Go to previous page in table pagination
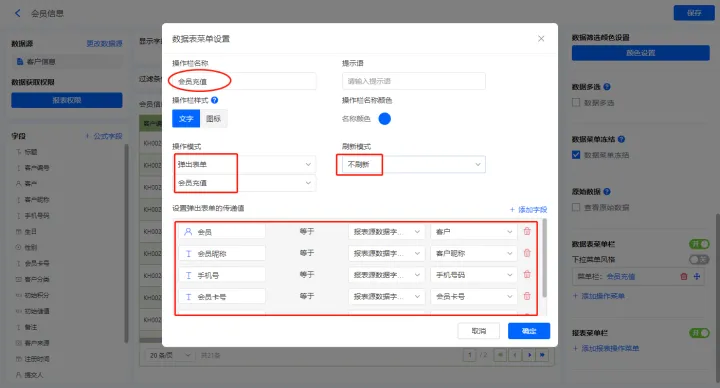Image resolution: width=720 pixels, height=388 pixels. pos(515,355)
